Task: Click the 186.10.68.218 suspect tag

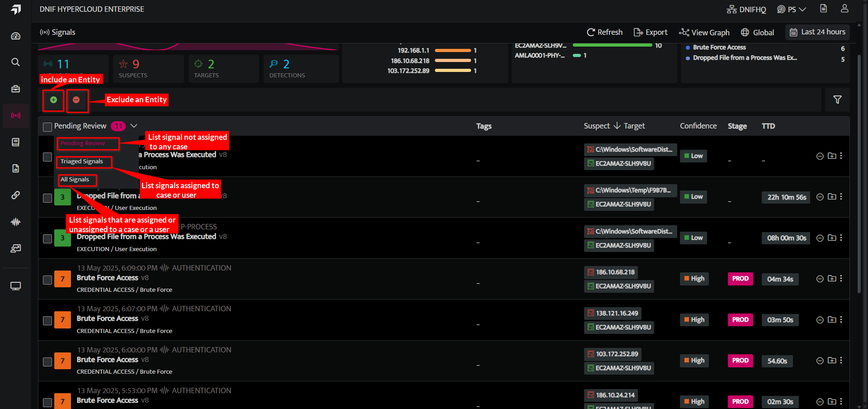Action: 611,272
